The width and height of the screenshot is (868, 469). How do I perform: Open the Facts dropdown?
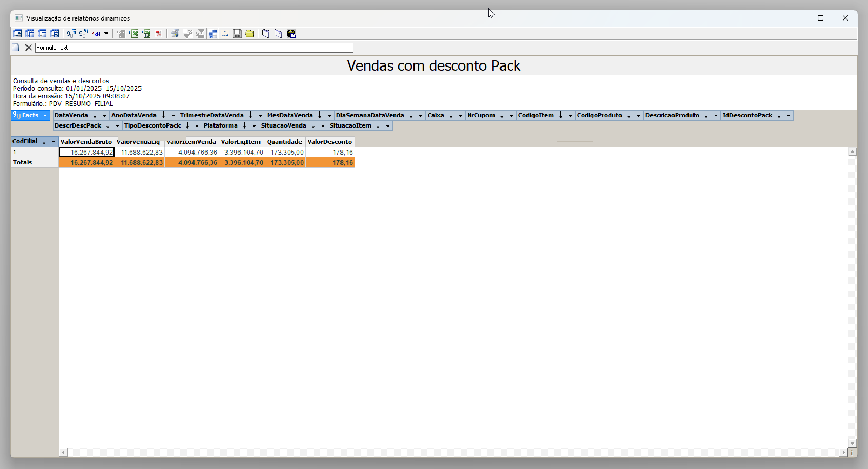(45, 115)
